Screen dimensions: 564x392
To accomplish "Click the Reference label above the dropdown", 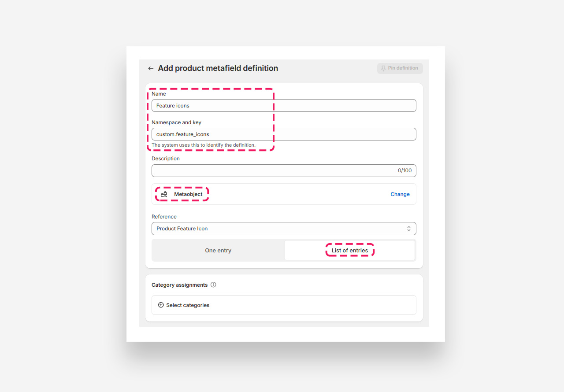I will (164, 217).
